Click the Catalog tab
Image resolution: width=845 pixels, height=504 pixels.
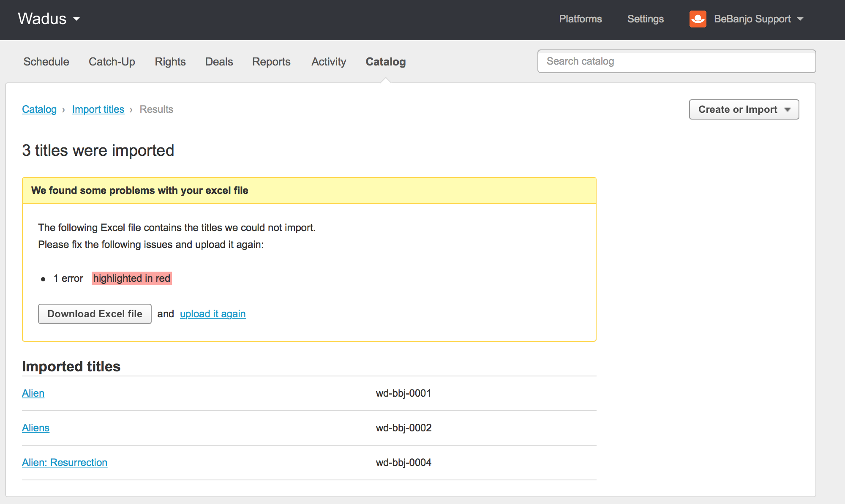click(x=385, y=62)
